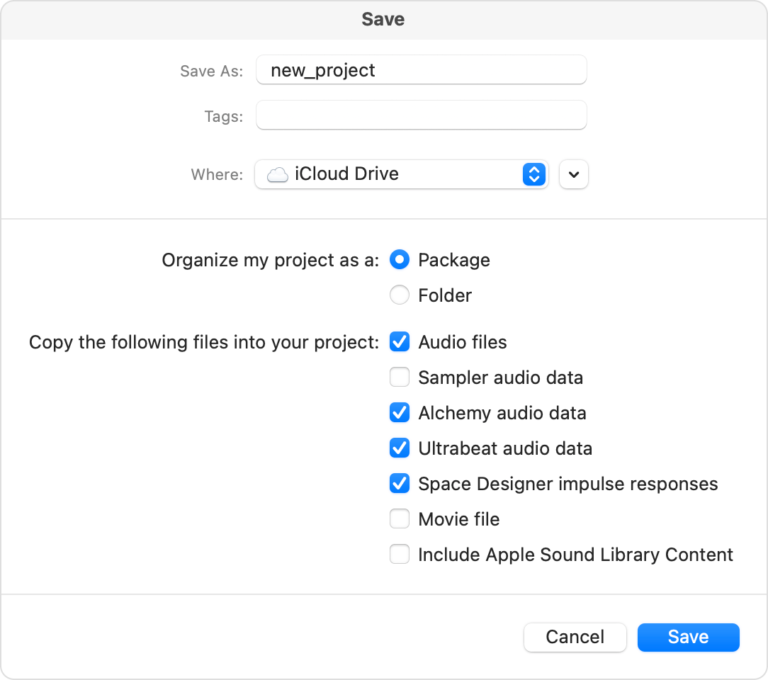The height and width of the screenshot is (680, 768).
Task: Toggle Space Designer impulse responses checkbox
Action: point(400,484)
